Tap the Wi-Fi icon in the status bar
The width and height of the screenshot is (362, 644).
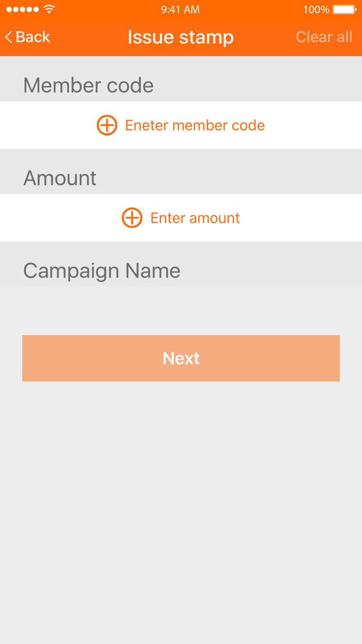coord(49,9)
